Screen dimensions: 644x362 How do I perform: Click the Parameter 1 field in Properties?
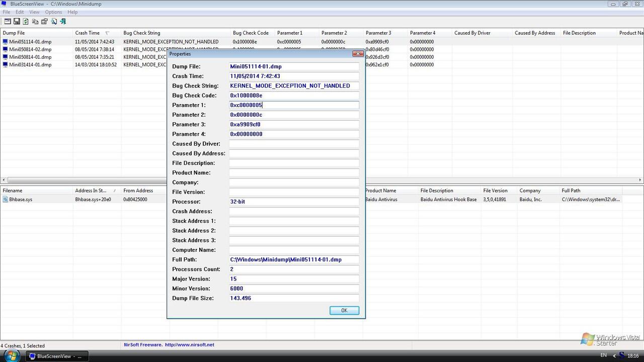(x=294, y=105)
